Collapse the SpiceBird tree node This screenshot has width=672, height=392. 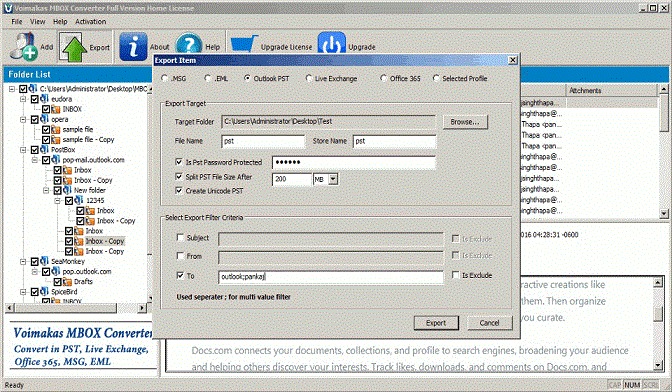pos(23,292)
